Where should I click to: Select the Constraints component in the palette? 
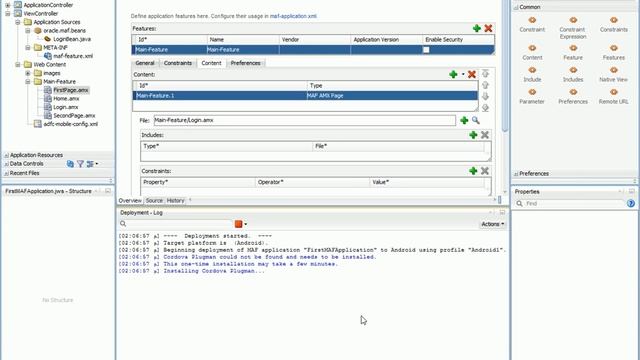(x=614, y=24)
